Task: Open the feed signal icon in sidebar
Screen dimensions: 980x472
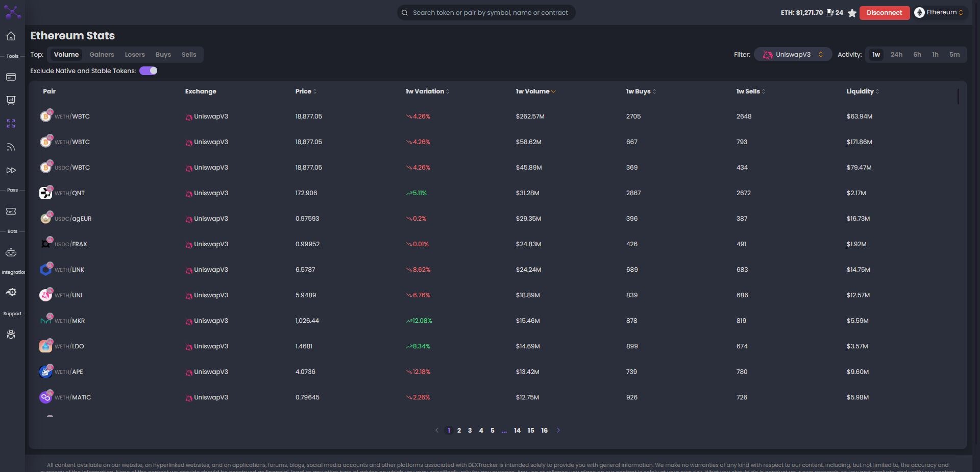Action: point(11,147)
